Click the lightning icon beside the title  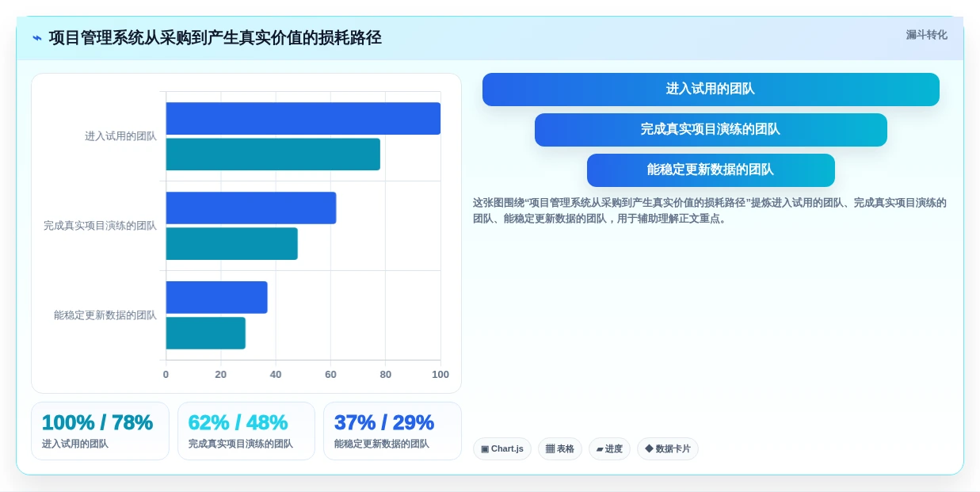pyautogui.click(x=37, y=38)
